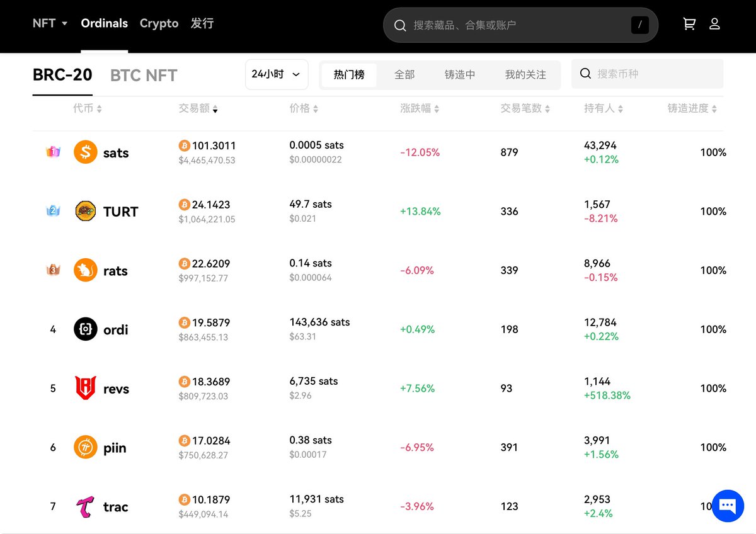This screenshot has height=534, width=756.
Task: Click the ordi token black logo
Action: [86, 329]
